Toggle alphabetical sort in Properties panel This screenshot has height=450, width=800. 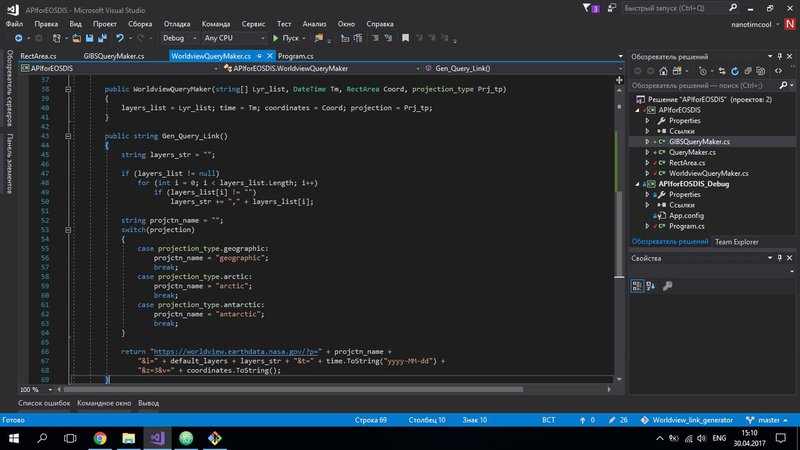pyautogui.click(x=650, y=285)
